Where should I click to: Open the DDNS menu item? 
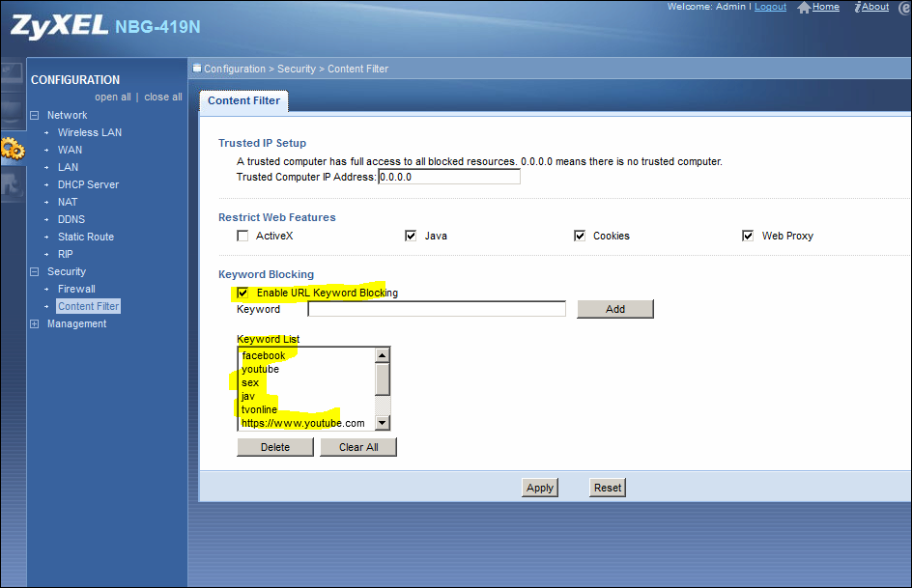point(71,219)
